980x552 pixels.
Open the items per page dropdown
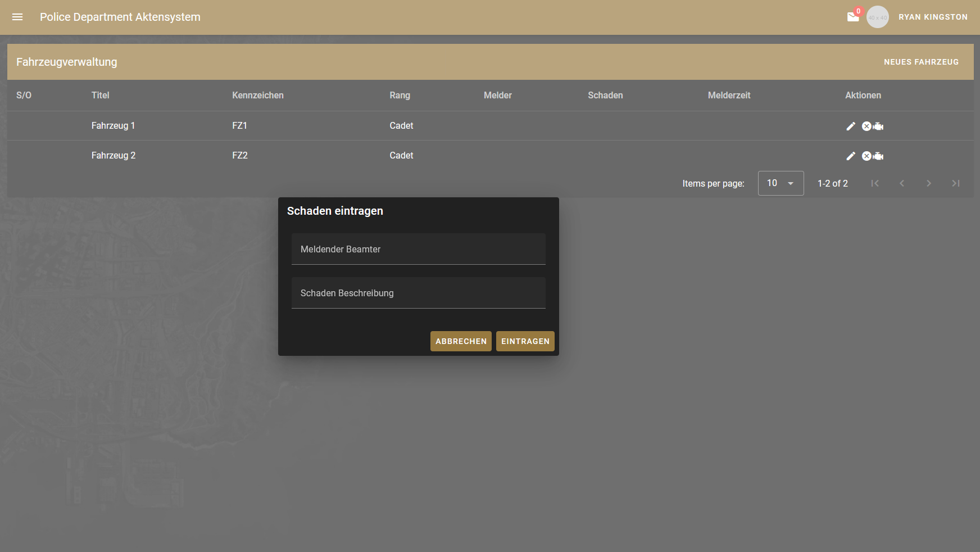coord(781,183)
